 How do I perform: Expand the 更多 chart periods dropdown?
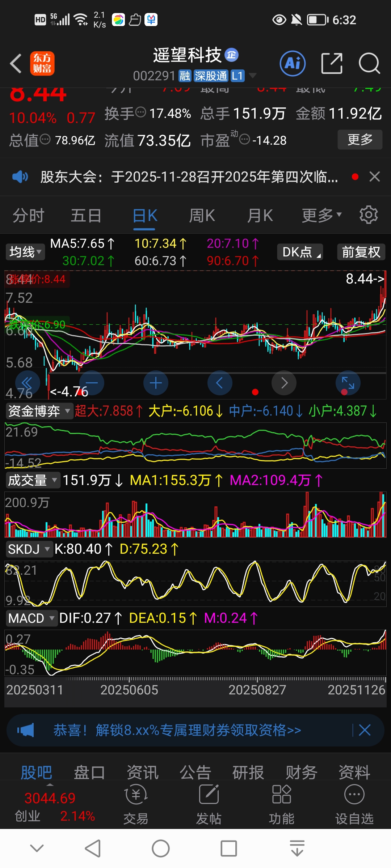322,216
